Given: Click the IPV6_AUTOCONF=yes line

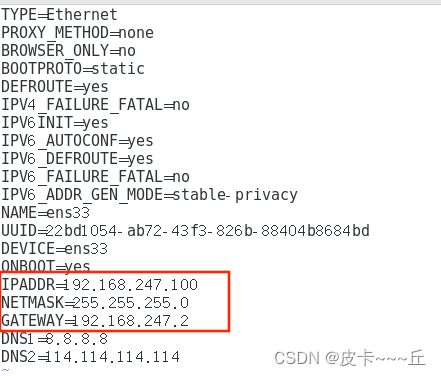Looking at the screenshot, I should [x=77, y=141].
